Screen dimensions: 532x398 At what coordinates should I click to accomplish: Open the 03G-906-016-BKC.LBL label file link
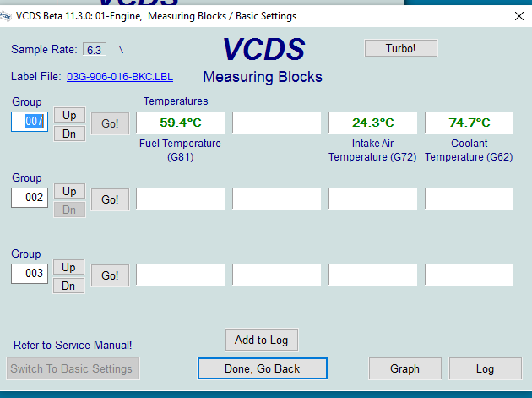coord(120,77)
